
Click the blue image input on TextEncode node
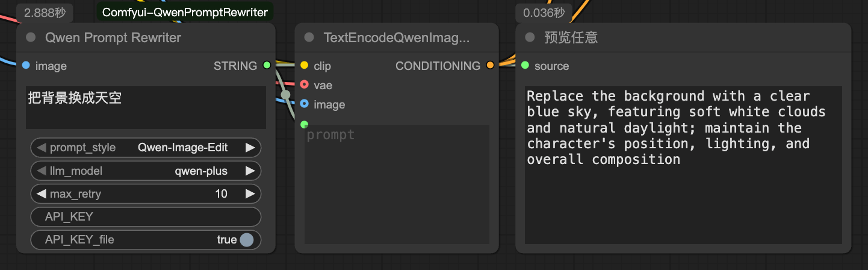point(304,104)
